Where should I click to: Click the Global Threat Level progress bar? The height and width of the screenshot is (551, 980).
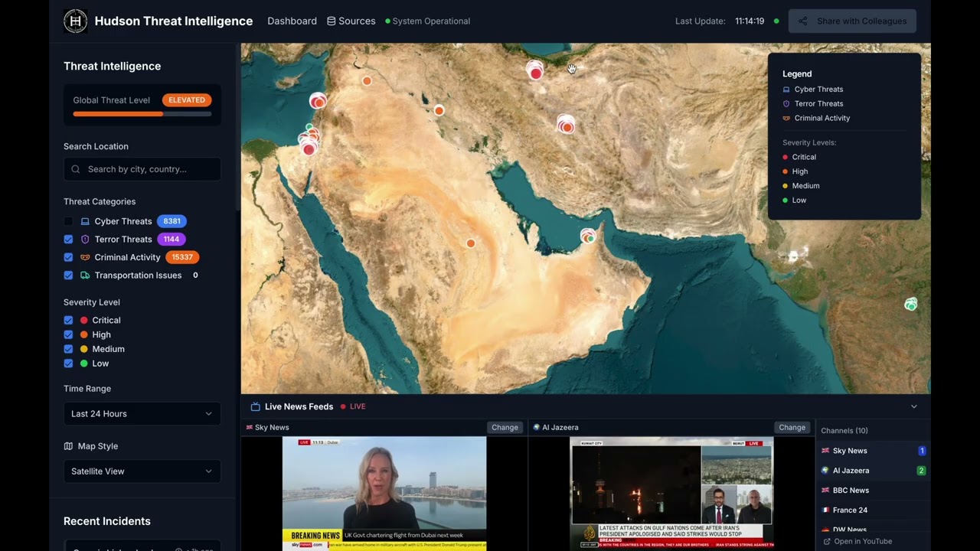142,114
